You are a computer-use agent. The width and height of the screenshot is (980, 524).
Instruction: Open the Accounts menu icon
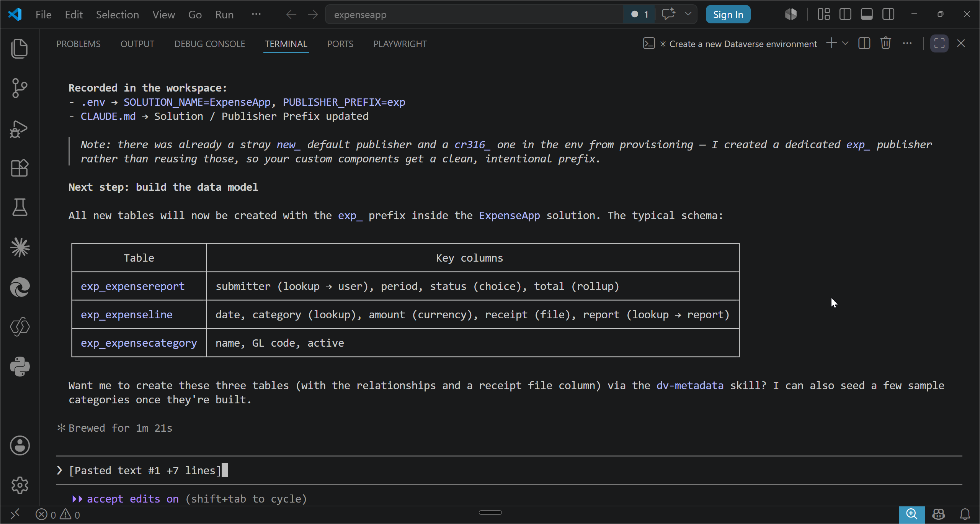pyautogui.click(x=20, y=445)
